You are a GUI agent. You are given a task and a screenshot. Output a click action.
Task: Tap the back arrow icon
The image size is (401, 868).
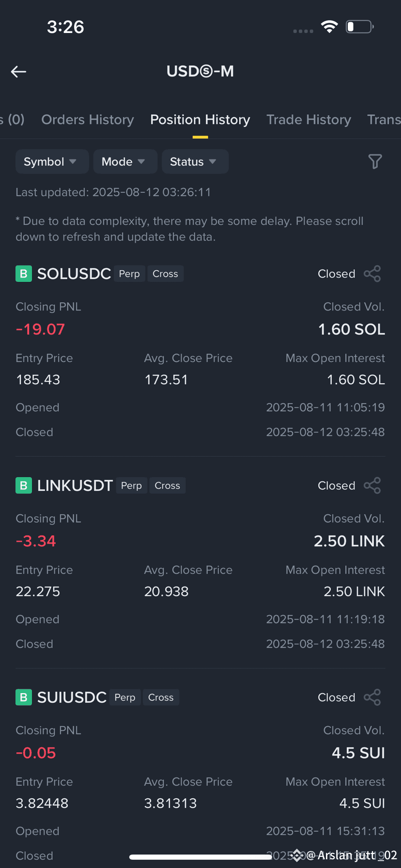18,72
